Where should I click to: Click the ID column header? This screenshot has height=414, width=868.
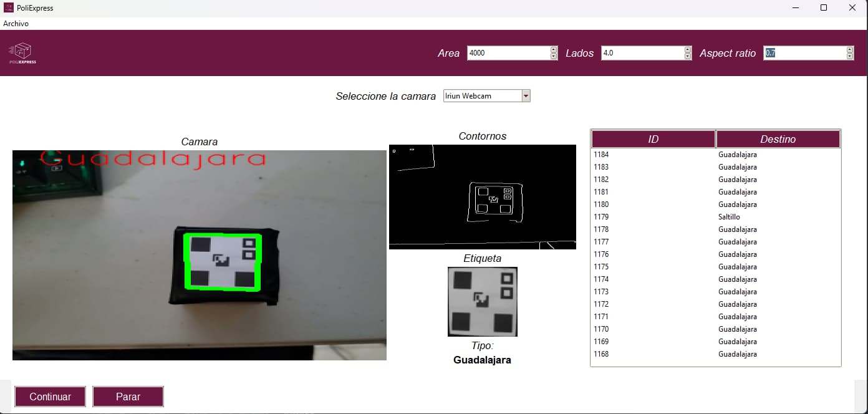pyautogui.click(x=652, y=138)
